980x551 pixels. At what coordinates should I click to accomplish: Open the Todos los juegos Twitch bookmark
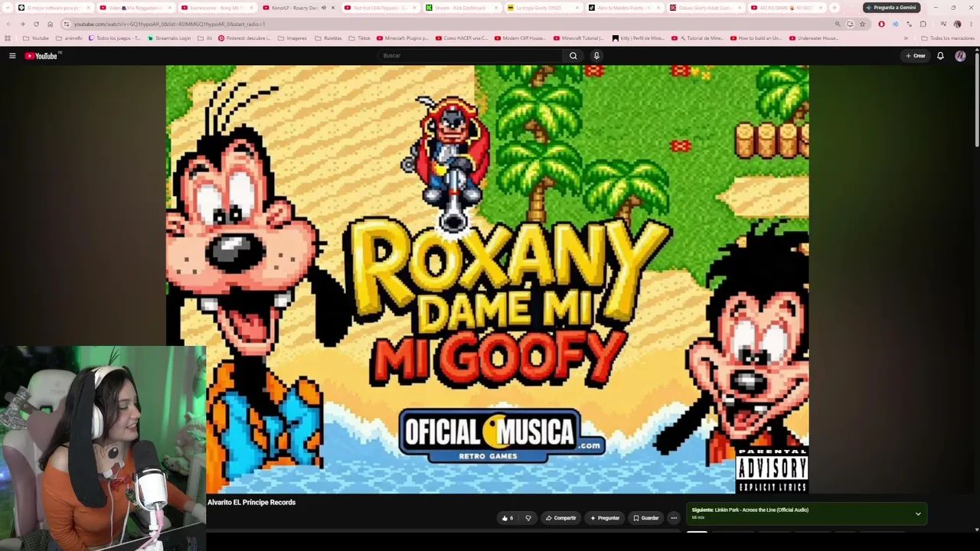tap(115, 38)
